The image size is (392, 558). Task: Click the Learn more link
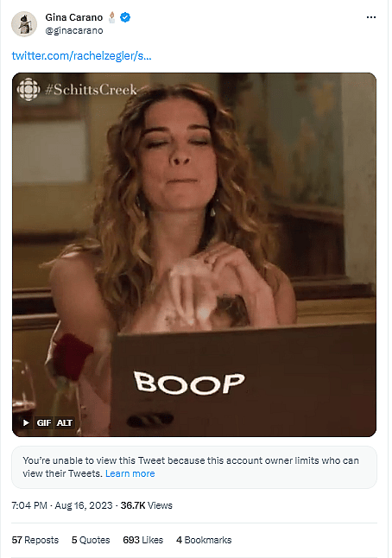130,473
